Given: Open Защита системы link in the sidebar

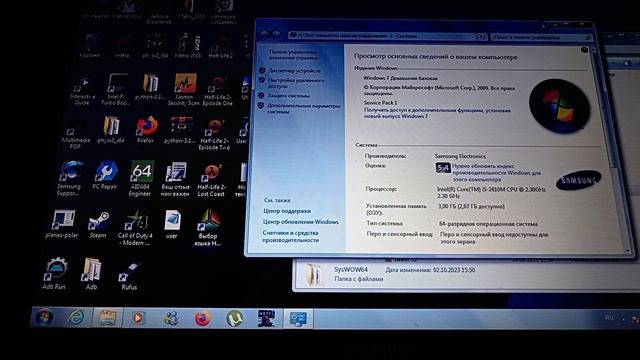Looking at the screenshot, I should click(289, 96).
